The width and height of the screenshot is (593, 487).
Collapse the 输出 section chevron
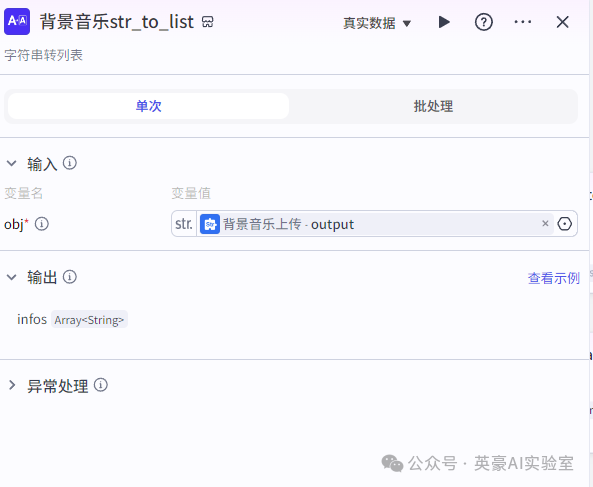12,277
